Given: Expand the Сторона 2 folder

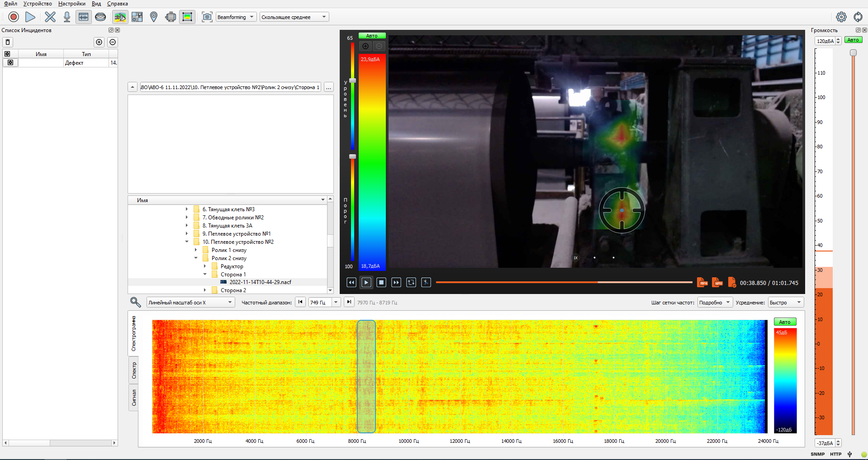Looking at the screenshot, I should tap(205, 290).
